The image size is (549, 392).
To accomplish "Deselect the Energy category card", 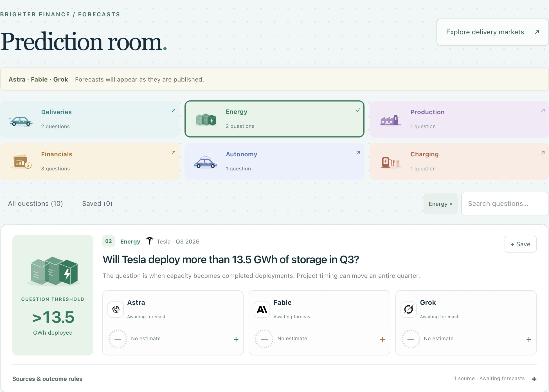I will click(274, 119).
